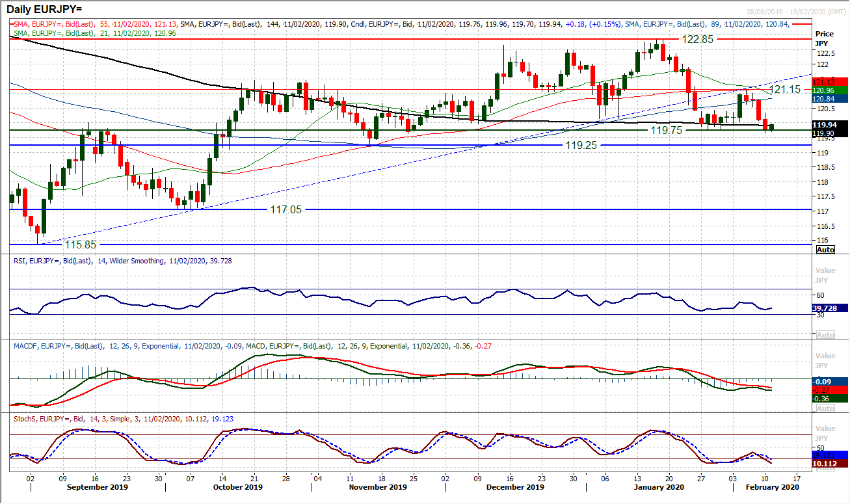Click the black 144-period SMA legend entry
Viewport: 850px width, 504px height.
(x=264, y=25)
